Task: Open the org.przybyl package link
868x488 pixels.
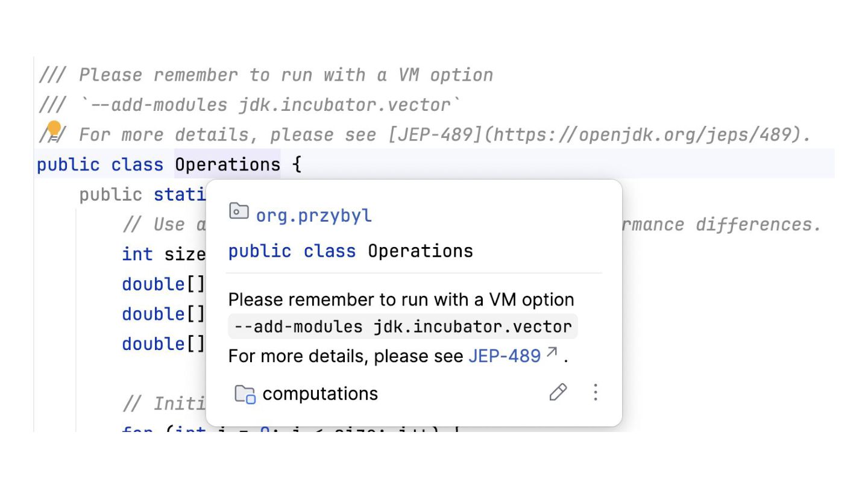Action: click(313, 216)
